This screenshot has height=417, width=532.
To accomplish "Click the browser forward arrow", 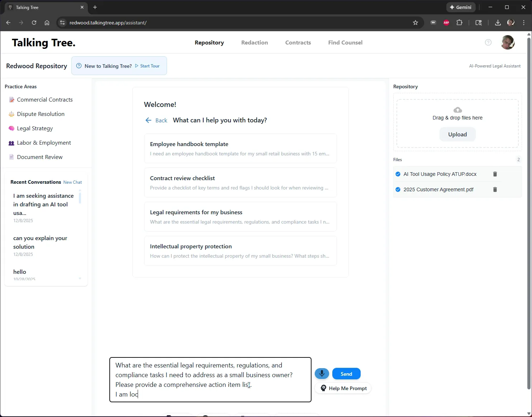I will (x=21, y=23).
